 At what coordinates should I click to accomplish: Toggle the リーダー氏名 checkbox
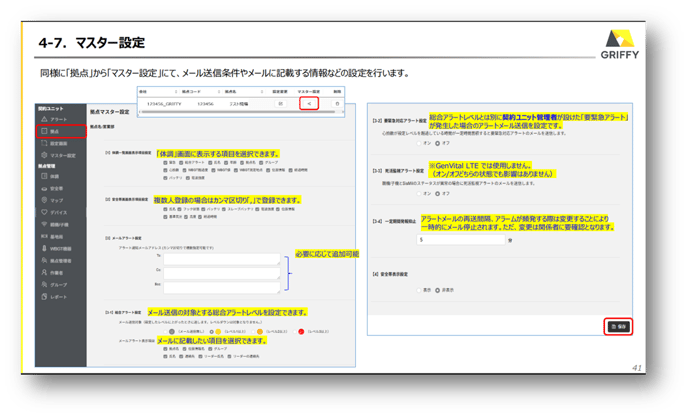(201, 356)
